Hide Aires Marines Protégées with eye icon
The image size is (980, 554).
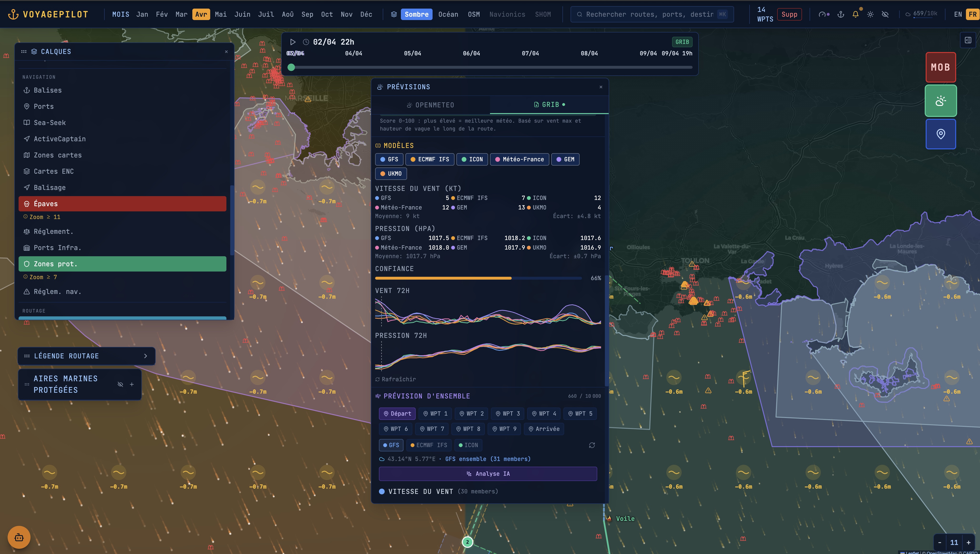point(120,384)
